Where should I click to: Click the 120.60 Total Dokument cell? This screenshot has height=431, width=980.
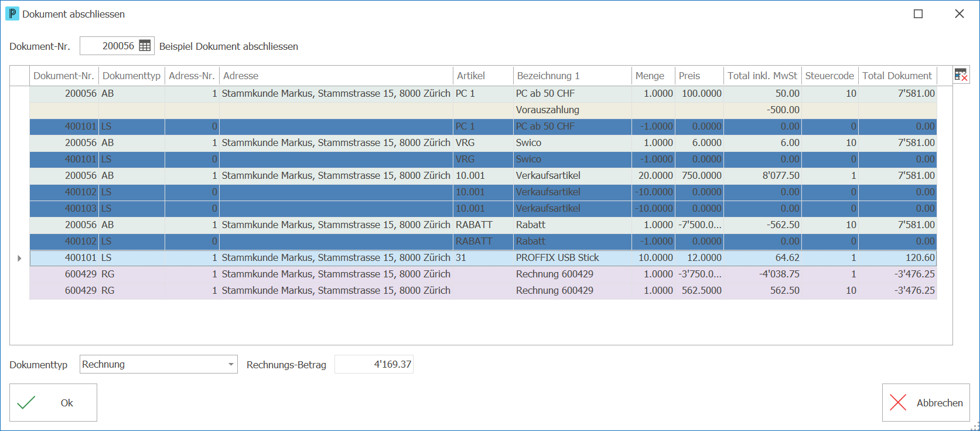[x=897, y=257]
